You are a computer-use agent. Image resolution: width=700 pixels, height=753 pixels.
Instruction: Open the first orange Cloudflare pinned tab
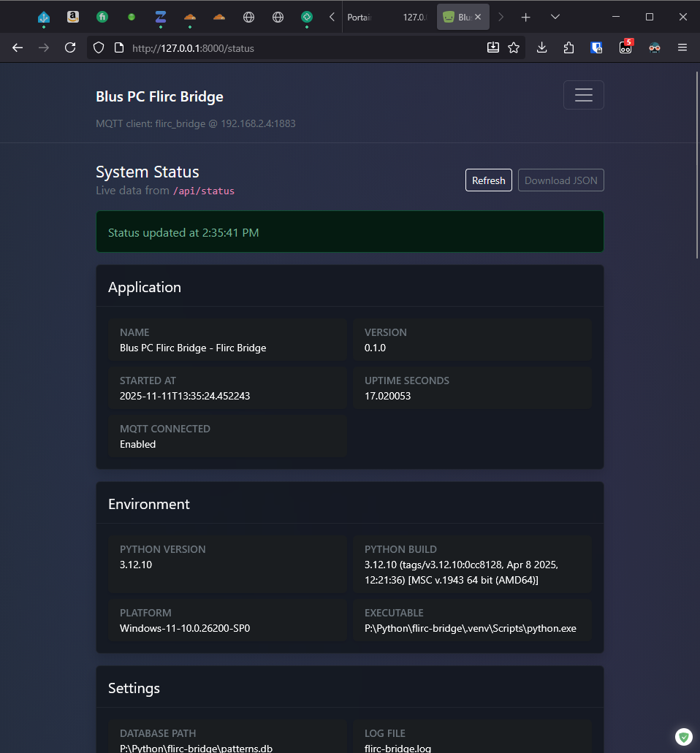[x=190, y=18]
